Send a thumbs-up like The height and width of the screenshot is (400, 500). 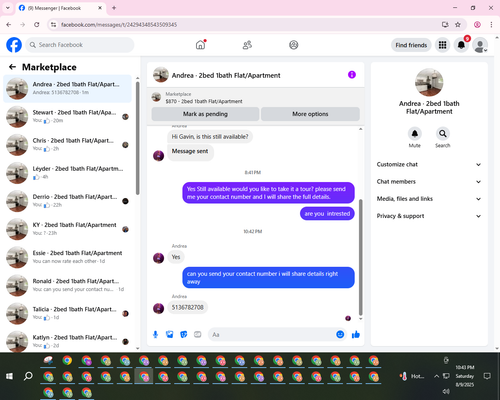coord(356,334)
